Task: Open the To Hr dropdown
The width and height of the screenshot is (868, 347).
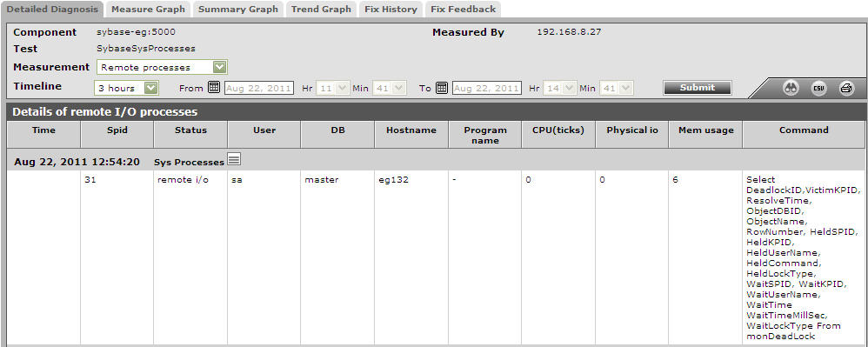Action: 559,88
